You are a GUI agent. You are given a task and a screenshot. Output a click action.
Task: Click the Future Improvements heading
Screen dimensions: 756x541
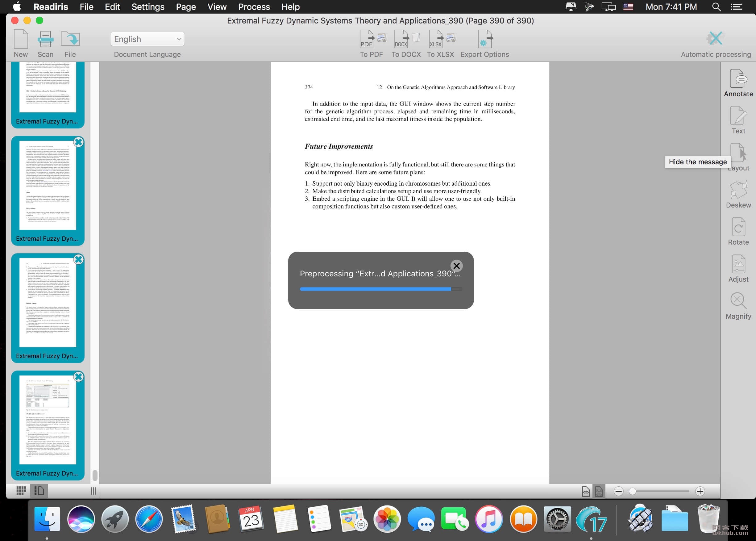339,147
